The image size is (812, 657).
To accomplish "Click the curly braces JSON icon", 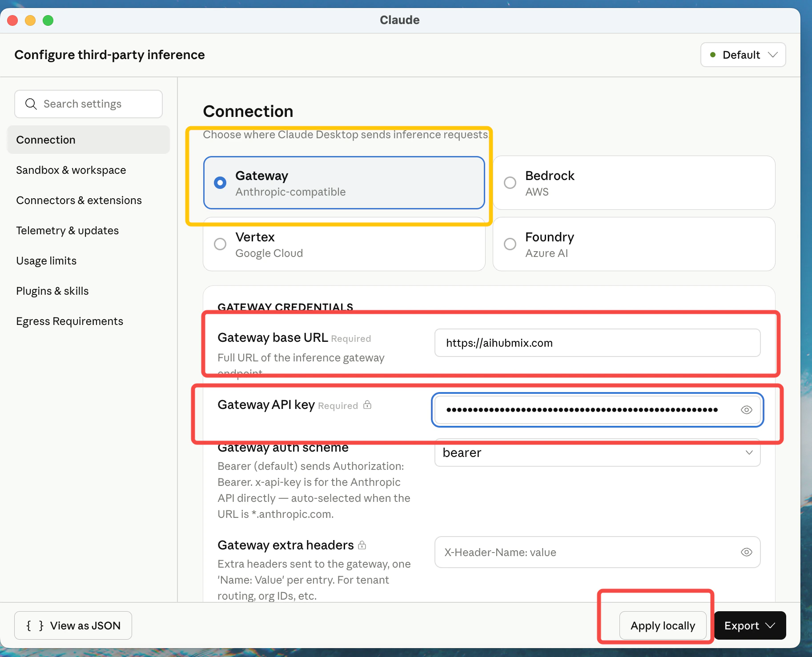I will click(x=35, y=625).
